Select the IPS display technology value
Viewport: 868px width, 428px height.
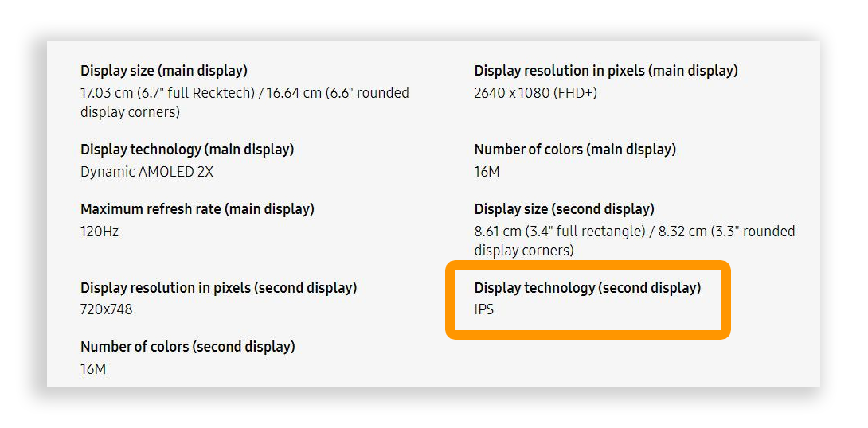point(483,309)
